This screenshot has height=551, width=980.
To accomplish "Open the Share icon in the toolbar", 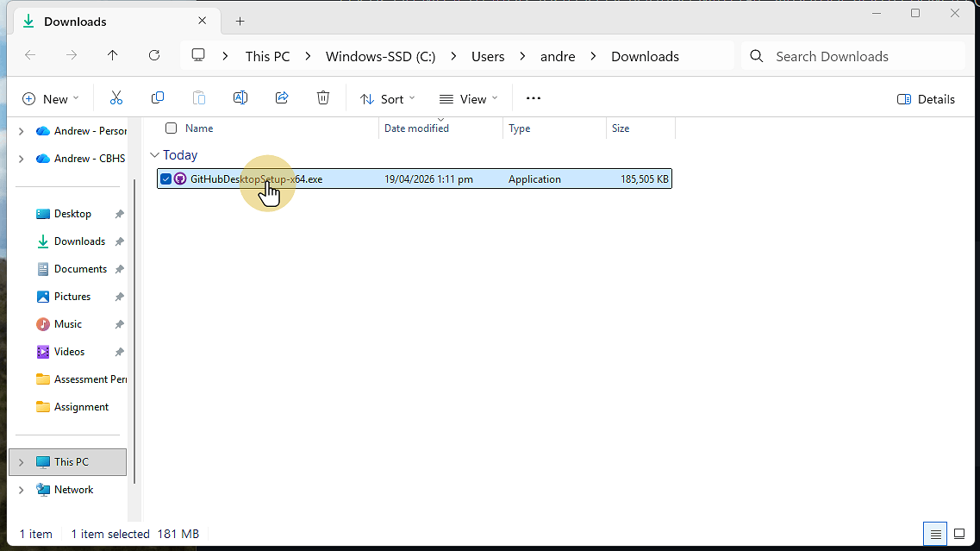I will point(282,97).
